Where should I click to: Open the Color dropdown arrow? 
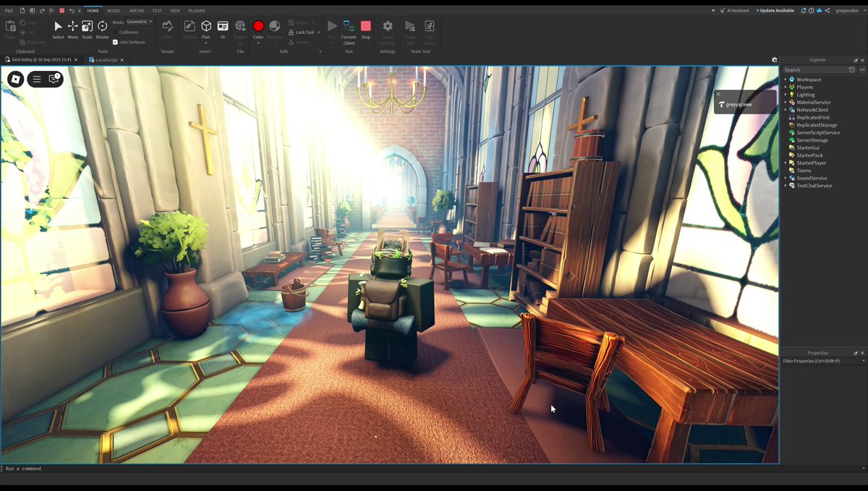click(258, 42)
